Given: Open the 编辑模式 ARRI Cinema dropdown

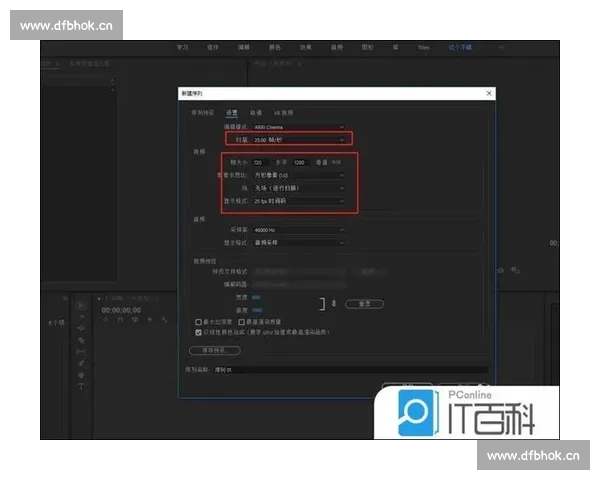Looking at the screenshot, I should pyautogui.click(x=298, y=128).
